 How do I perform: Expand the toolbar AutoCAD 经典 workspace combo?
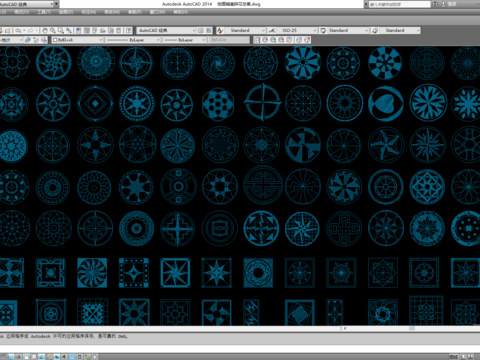(x=194, y=30)
